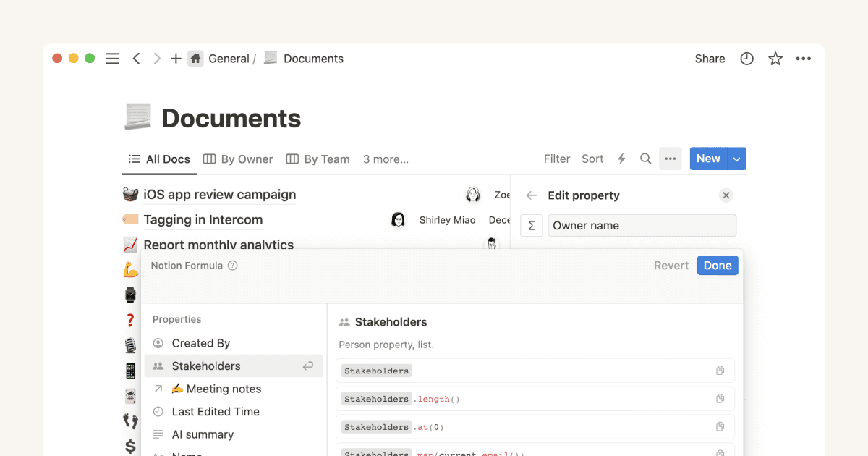Image resolution: width=868 pixels, height=456 pixels.
Task: Click Done to save the formula
Action: (x=717, y=265)
